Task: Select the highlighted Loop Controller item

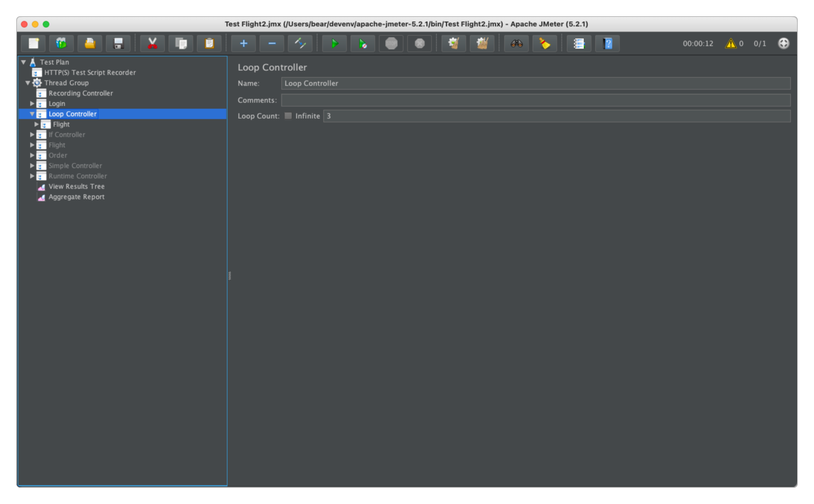Action: pyautogui.click(x=72, y=114)
